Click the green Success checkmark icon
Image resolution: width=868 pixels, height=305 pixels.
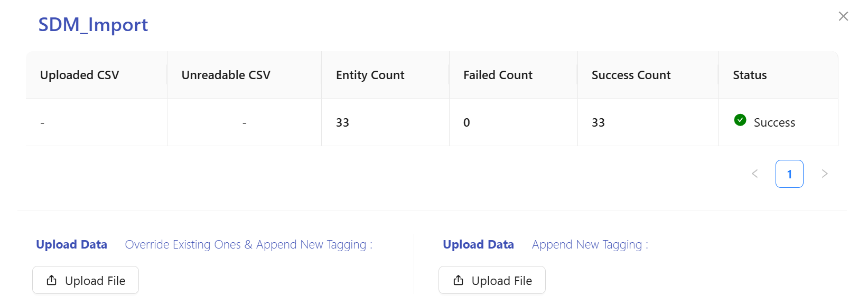click(740, 120)
